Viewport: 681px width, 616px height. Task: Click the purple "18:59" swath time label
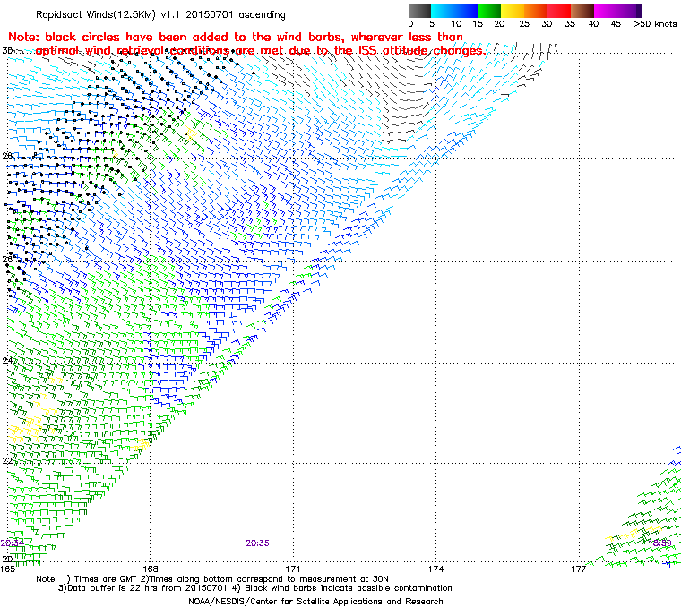(x=659, y=543)
